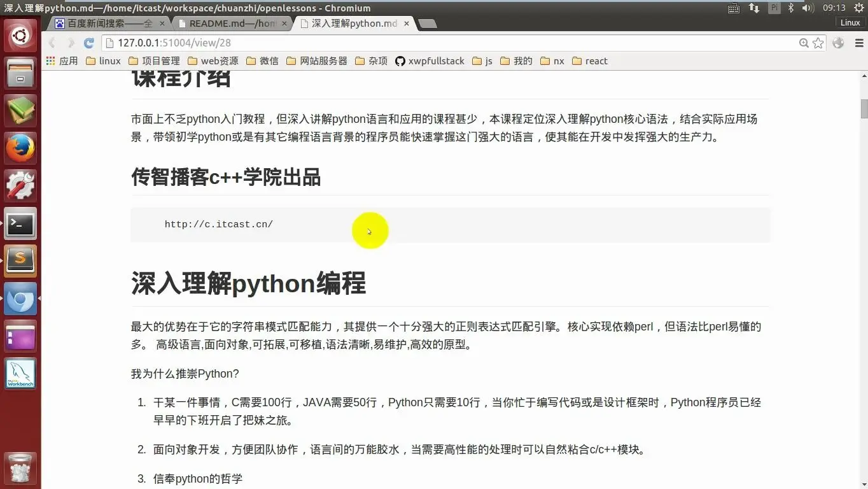868x489 pixels.
Task: Bookmark this page with the star icon
Action: pos(818,43)
